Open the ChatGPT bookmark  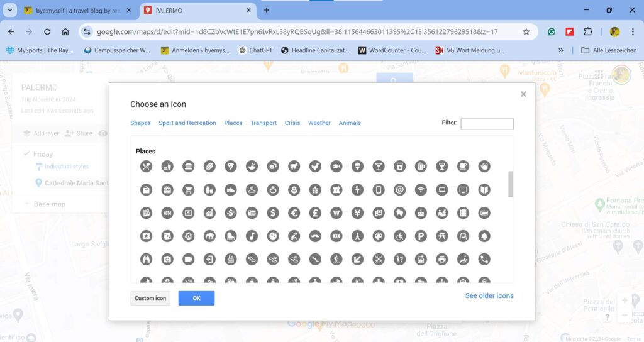coord(256,50)
